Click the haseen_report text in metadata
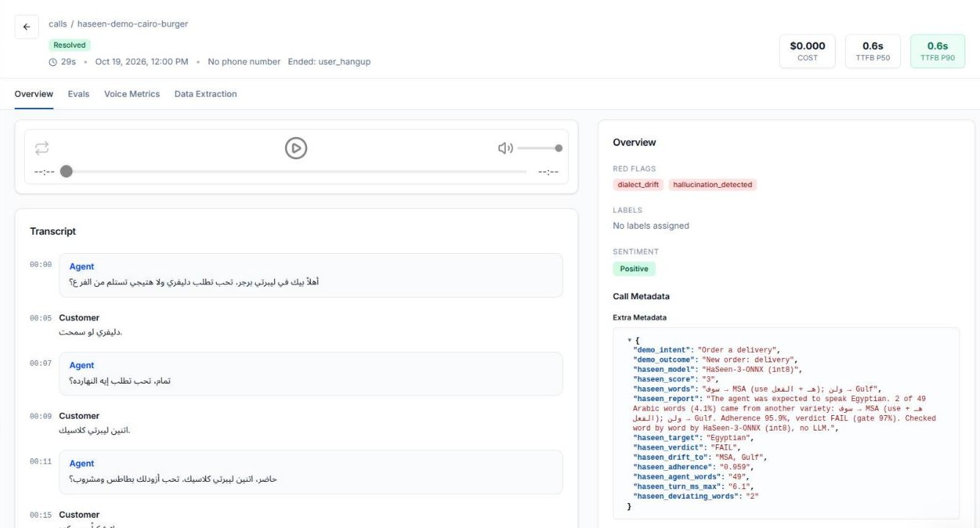980x528 pixels. click(784, 414)
